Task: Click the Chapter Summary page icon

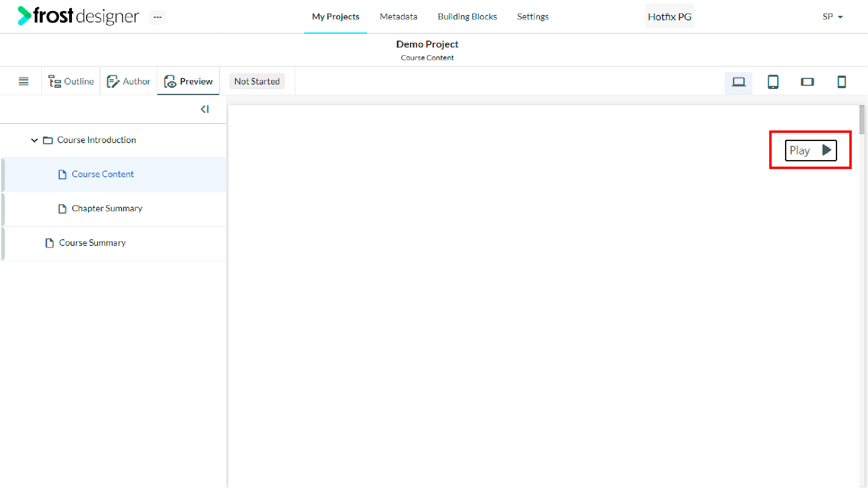Action: (x=62, y=208)
